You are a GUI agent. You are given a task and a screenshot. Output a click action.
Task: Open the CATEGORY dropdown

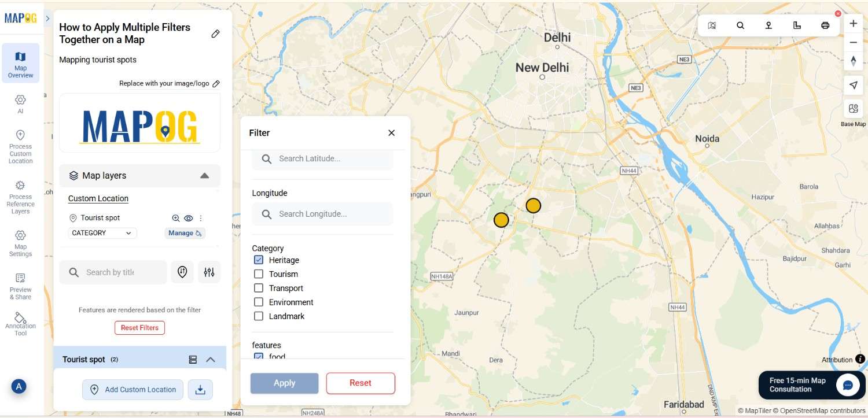[x=102, y=233]
